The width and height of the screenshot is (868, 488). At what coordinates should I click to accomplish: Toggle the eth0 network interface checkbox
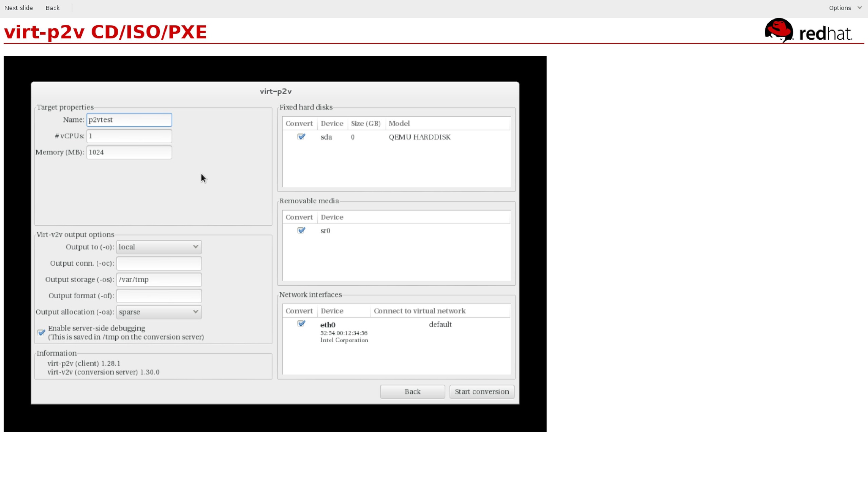click(301, 324)
